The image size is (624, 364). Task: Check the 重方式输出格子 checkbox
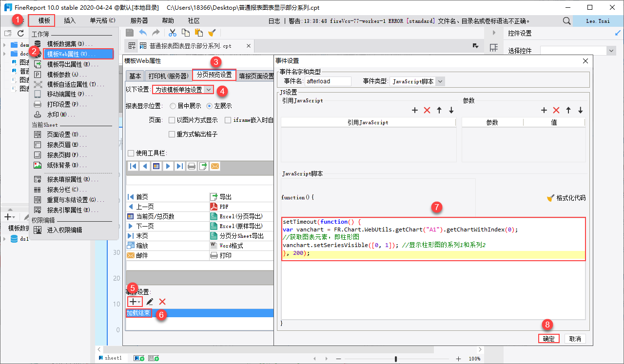click(172, 134)
